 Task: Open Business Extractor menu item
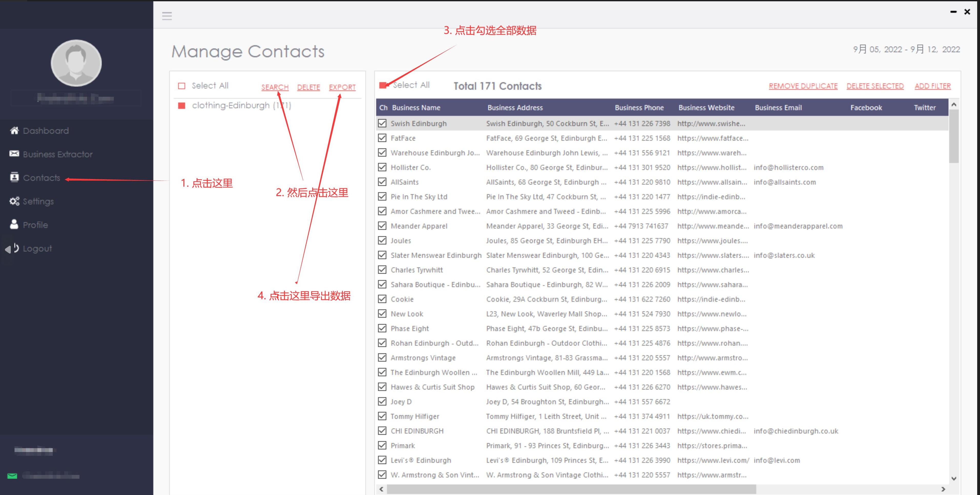[57, 154]
